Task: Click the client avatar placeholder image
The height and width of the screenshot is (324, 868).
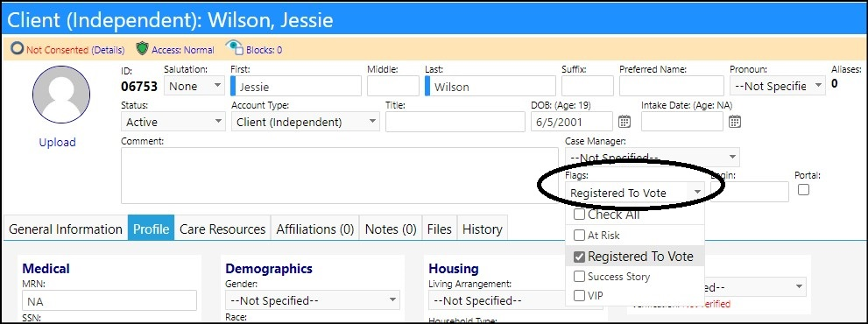Action: pos(61,95)
